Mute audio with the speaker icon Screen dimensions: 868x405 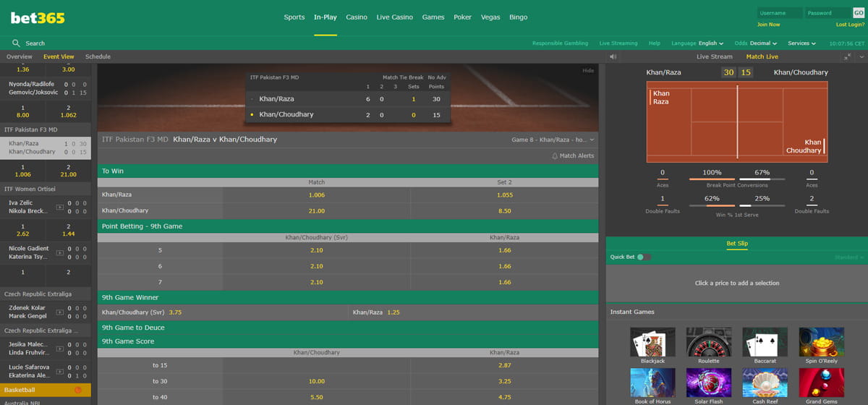coord(613,56)
